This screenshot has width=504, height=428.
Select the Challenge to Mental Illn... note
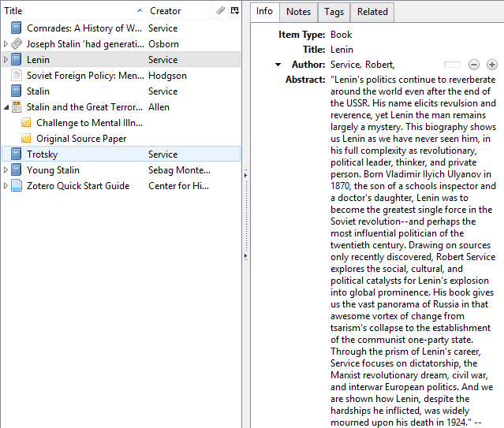tap(89, 123)
